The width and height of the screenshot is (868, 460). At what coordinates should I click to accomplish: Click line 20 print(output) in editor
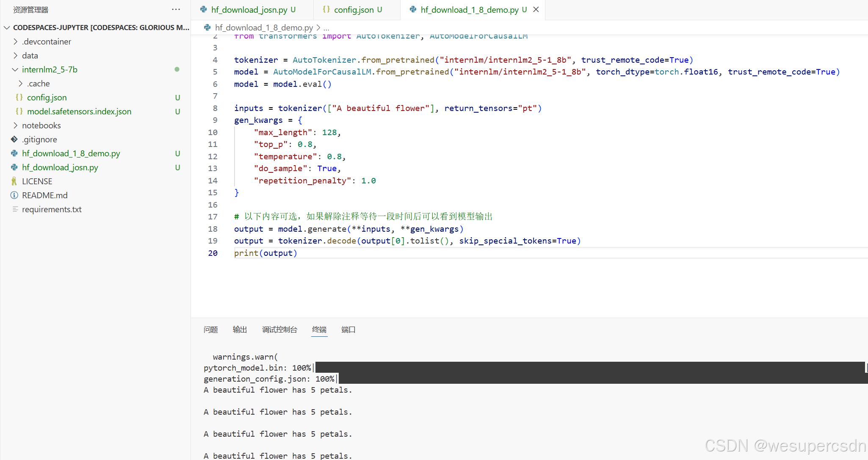pos(266,253)
